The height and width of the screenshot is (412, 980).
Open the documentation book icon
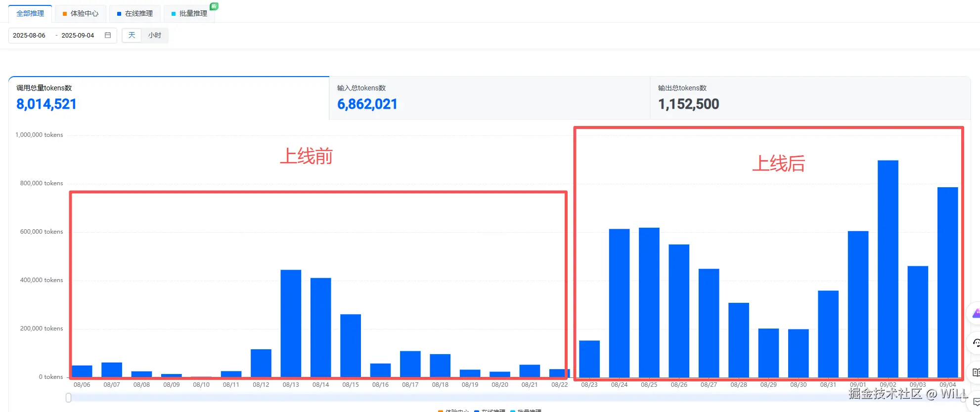tap(976, 372)
